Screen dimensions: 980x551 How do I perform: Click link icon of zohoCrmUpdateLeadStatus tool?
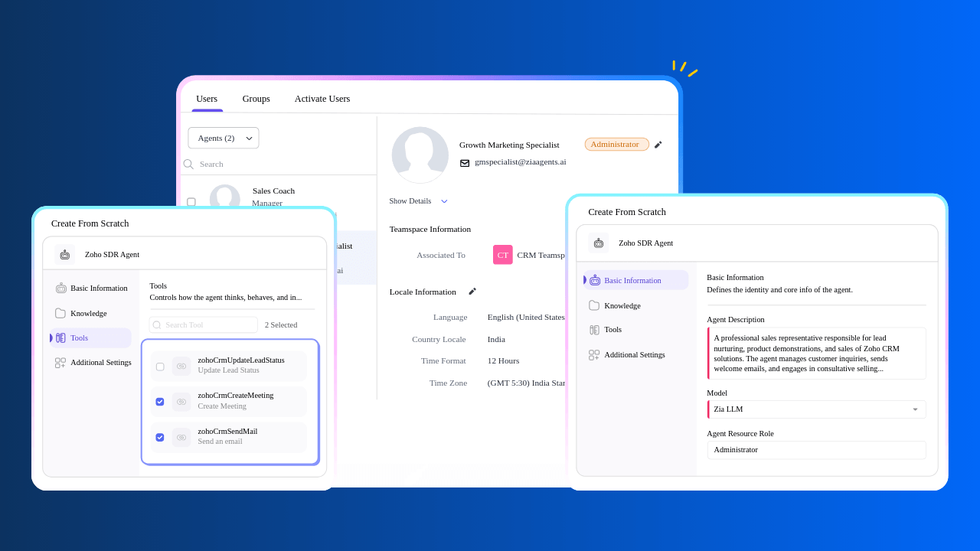(x=181, y=366)
